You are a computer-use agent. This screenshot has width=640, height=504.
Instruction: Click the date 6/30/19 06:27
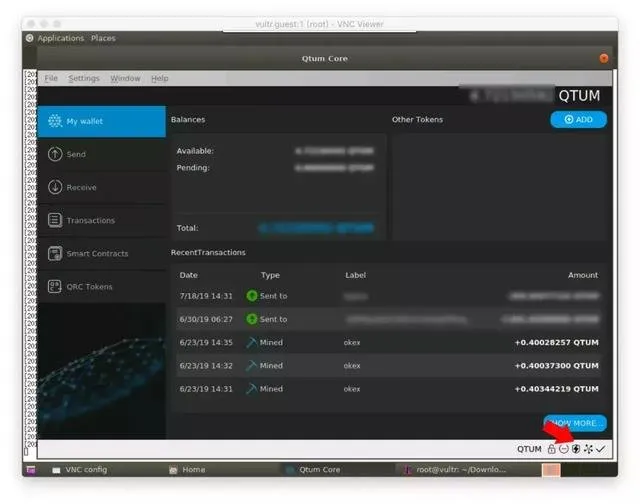[206, 319]
